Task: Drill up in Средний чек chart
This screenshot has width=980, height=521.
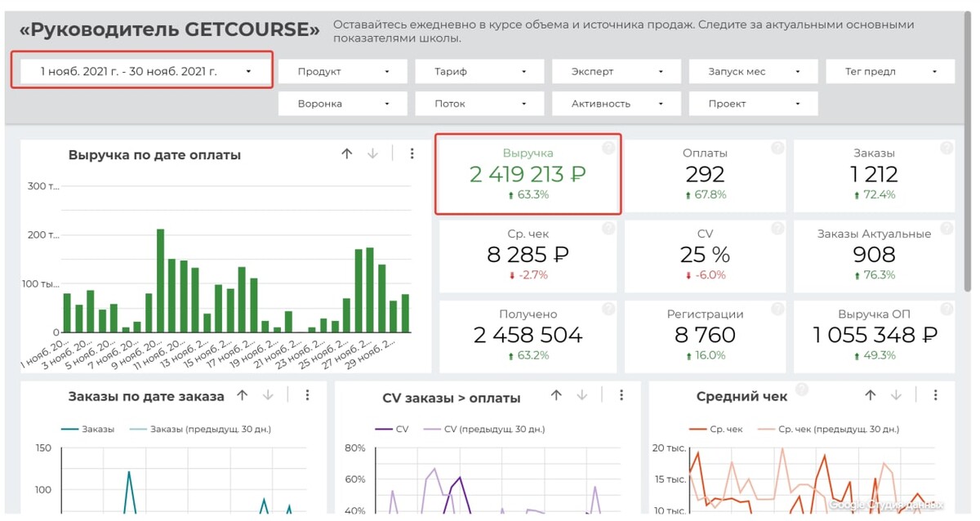Action: pyautogui.click(x=871, y=395)
